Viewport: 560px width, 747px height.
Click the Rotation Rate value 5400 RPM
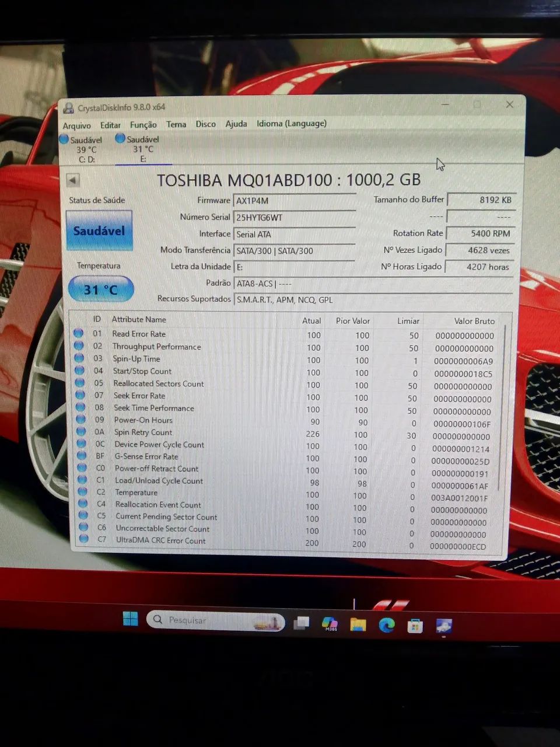point(481,233)
